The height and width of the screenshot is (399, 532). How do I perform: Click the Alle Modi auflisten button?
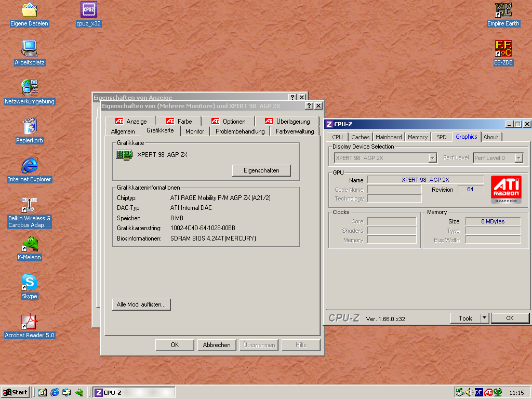coord(141,304)
